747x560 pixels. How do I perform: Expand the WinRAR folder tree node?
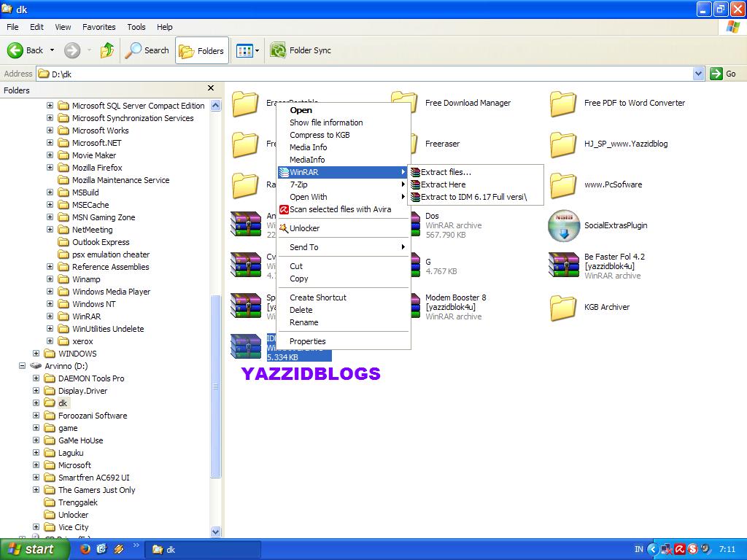pos(50,316)
